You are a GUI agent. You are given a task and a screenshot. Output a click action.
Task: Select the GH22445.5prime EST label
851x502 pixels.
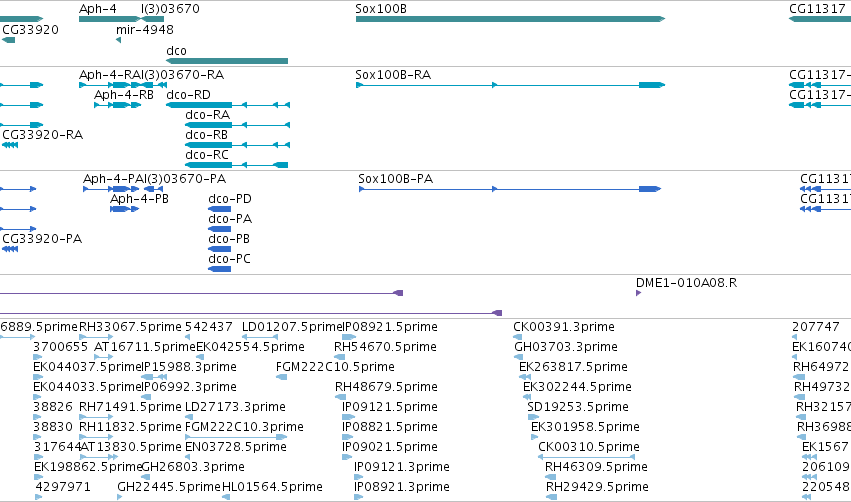pos(169,487)
